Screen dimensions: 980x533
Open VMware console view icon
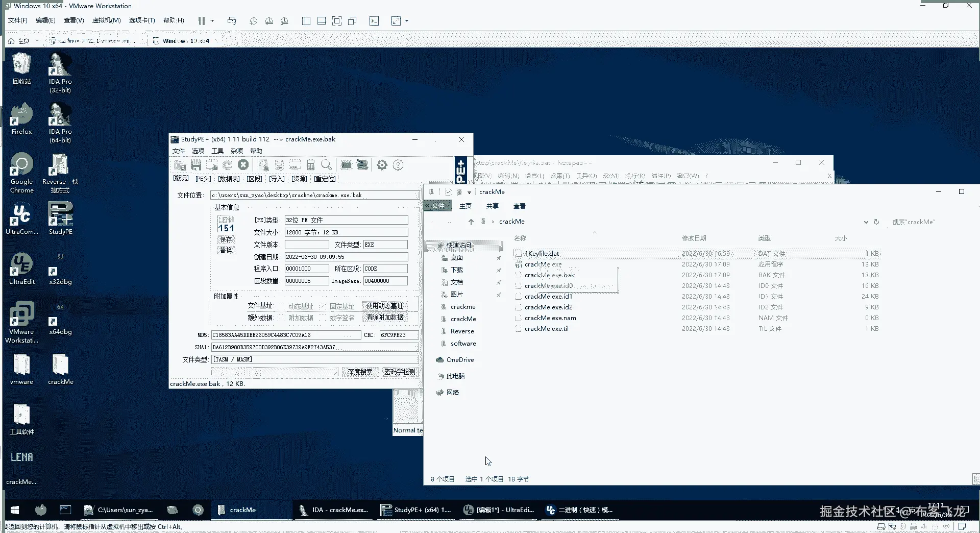(x=374, y=21)
